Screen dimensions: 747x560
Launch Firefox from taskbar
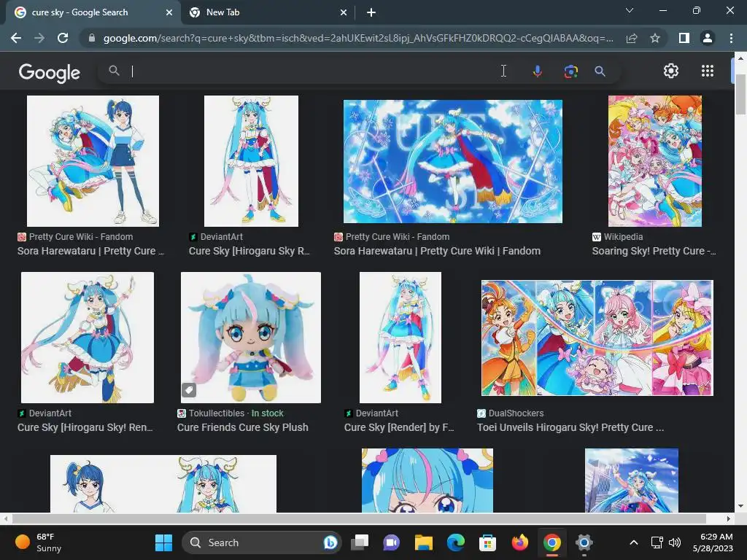point(519,542)
